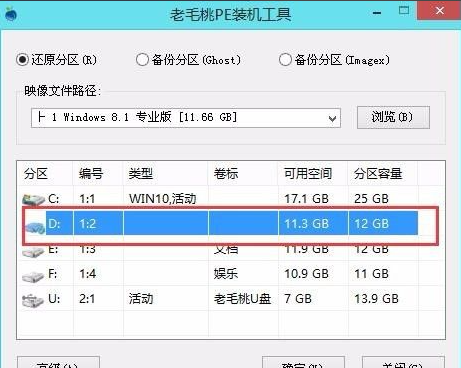This screenshot has width=461, height=368.
Task: Click 7 GB free space cell
Action: 298,299
